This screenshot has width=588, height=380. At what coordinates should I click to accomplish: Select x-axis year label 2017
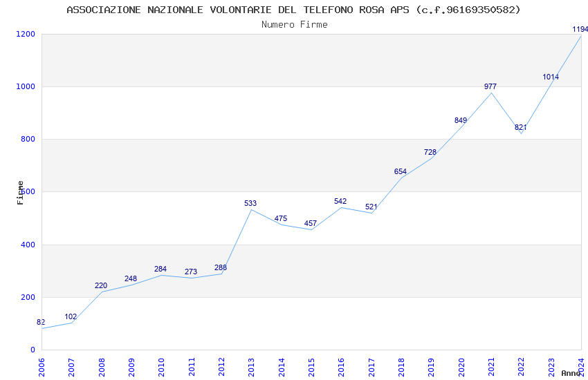coord(371,367)
